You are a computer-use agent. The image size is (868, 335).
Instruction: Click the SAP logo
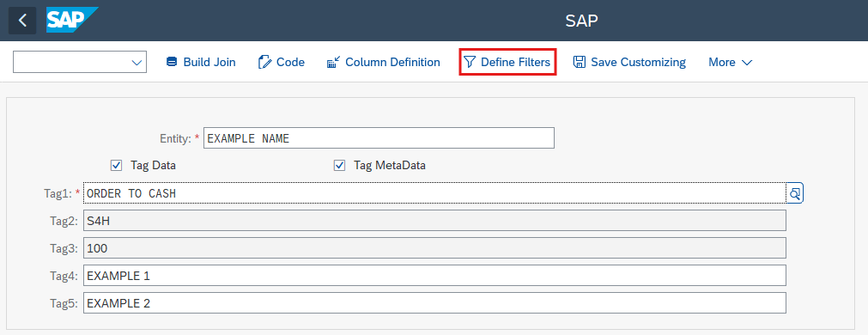click(x=72, y=20)
